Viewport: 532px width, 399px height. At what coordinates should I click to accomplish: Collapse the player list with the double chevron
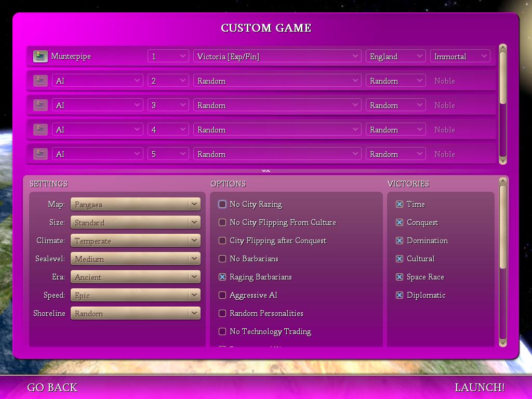coord(266,171)
